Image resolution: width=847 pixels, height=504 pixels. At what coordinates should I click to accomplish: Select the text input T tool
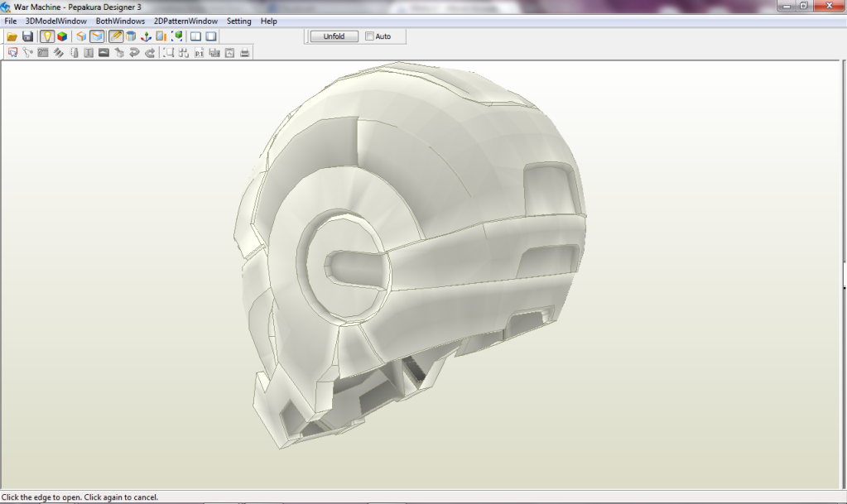pyautogui.click(x=89, y=52)
